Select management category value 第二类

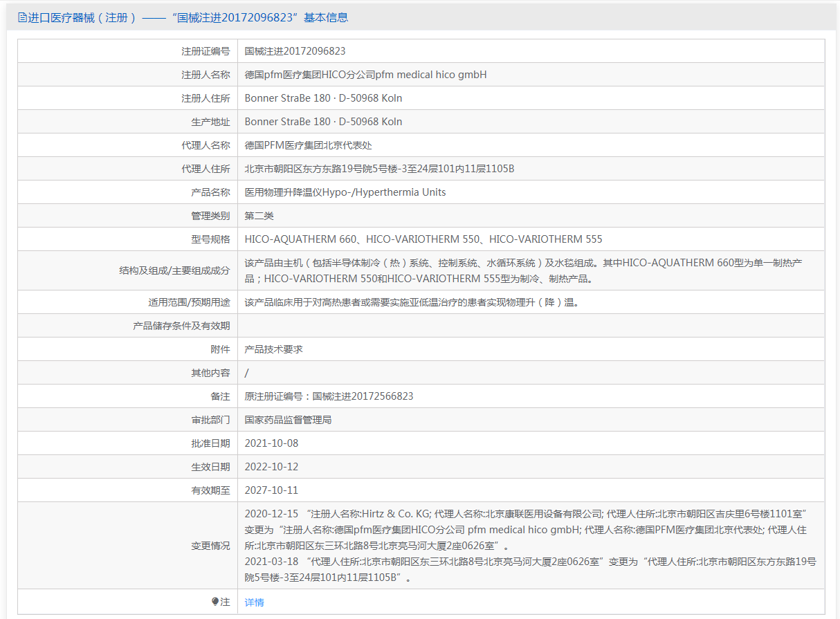click(x=259, y=216)
